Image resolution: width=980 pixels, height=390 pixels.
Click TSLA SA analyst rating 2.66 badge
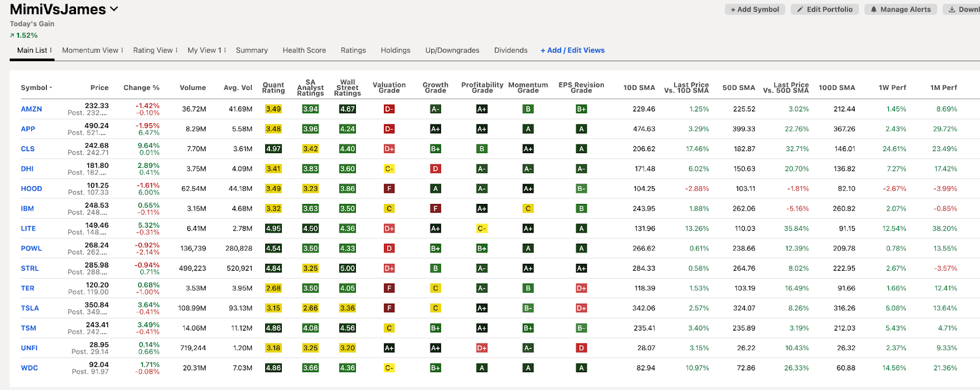(x=311, y=308)
